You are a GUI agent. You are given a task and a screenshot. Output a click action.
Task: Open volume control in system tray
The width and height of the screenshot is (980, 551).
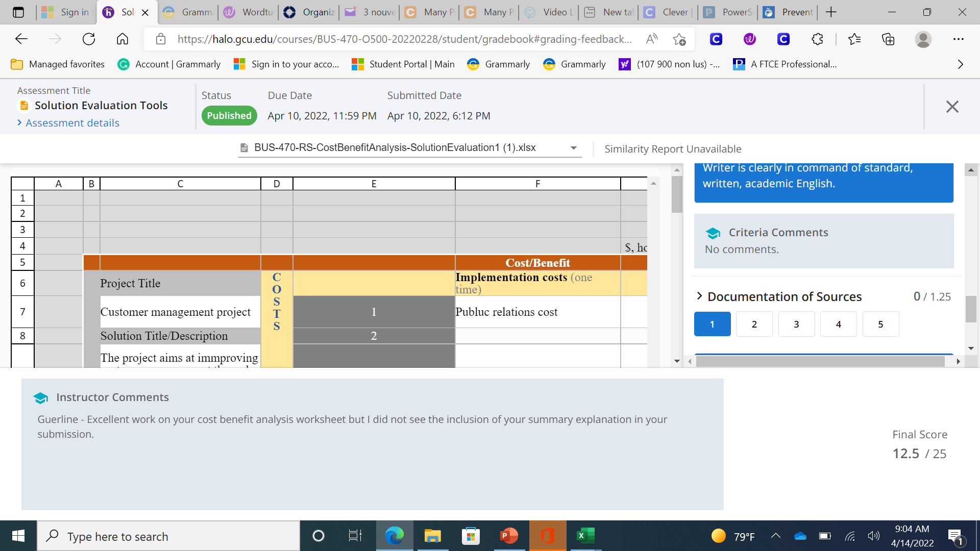click(x=873, y=536)
